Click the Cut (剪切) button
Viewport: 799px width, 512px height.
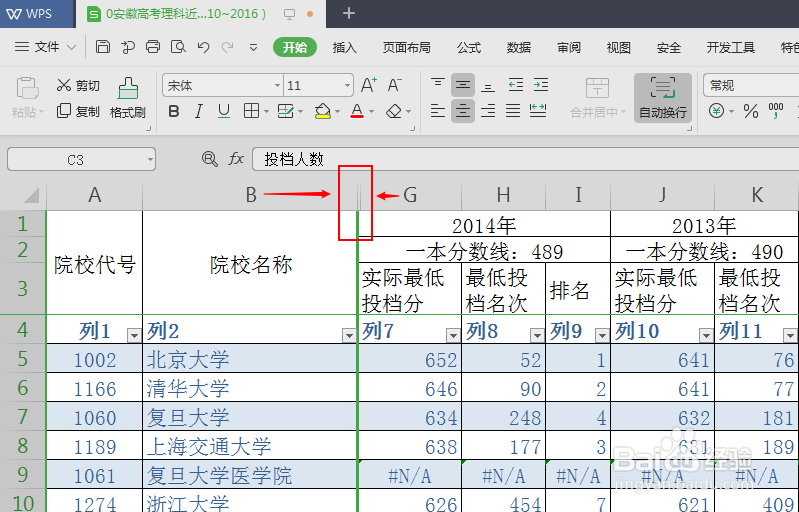point(77,85)
